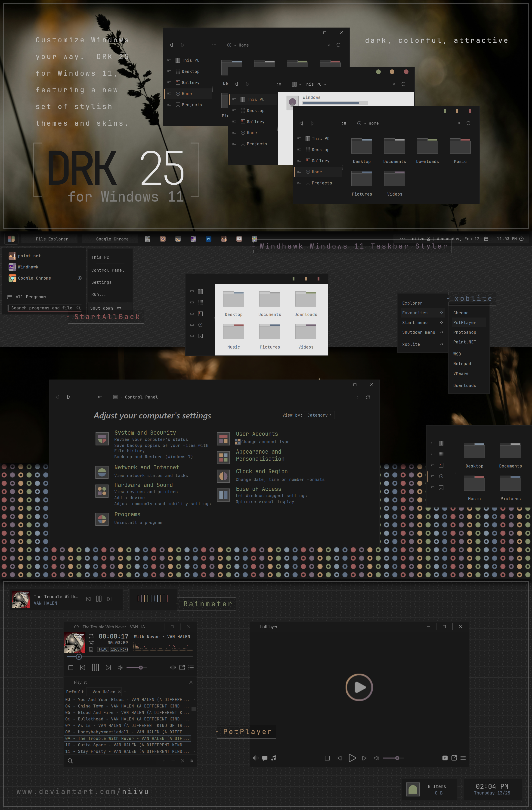This screenshot has height=810, width=532.
Task: Open the subtitle speech-bubble icon in PotPlayer
Action: (x=265, y=758)
